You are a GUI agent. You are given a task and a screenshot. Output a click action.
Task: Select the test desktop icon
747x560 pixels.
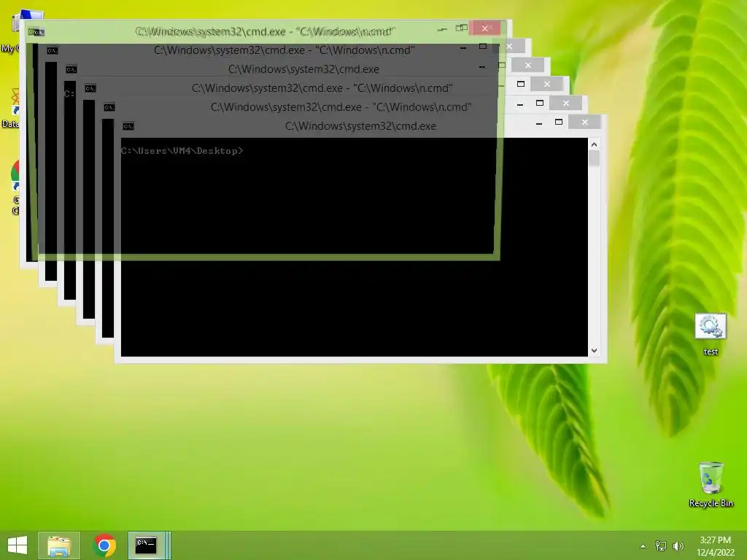(711, 334)
